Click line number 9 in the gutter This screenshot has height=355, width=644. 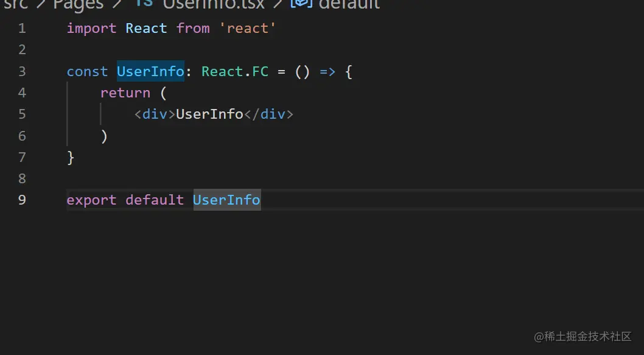tap(22, 200)
